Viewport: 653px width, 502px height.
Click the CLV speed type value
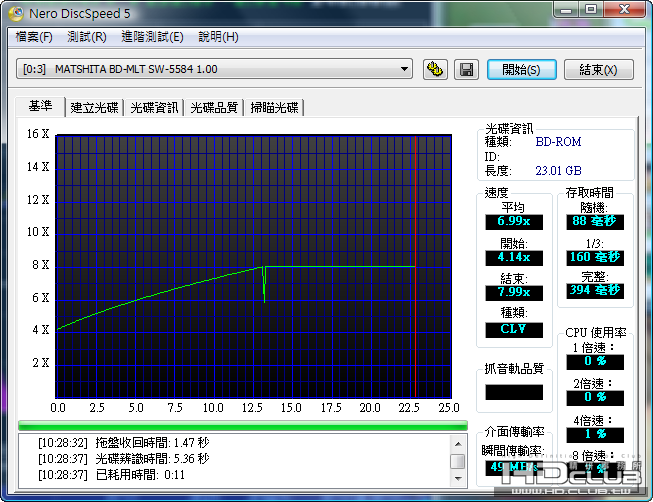click(514, 330)
